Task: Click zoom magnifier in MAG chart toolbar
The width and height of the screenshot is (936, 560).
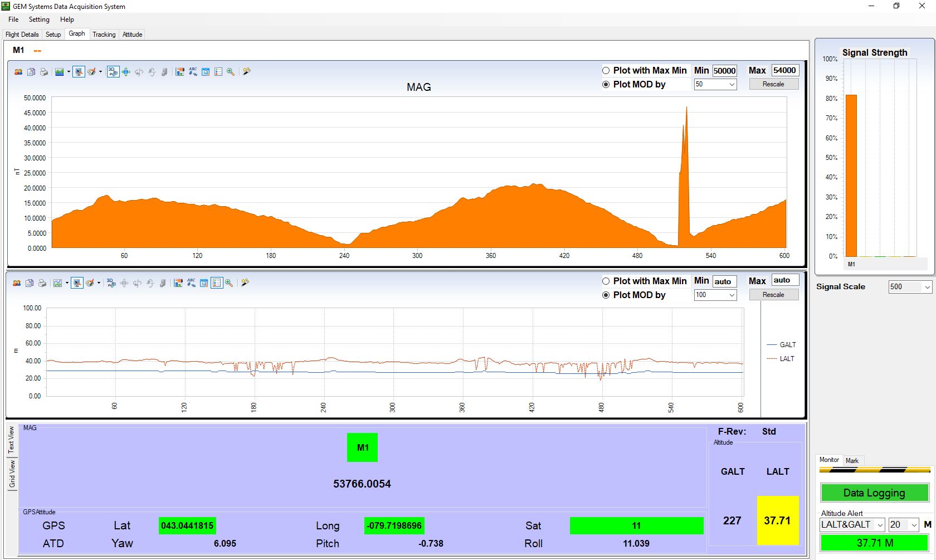Action: (231, 72)
